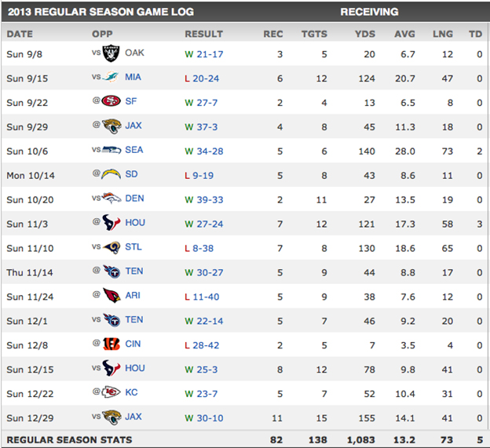Open the SD team link
This screenshot has height=448, width=490.
(131, 174)
